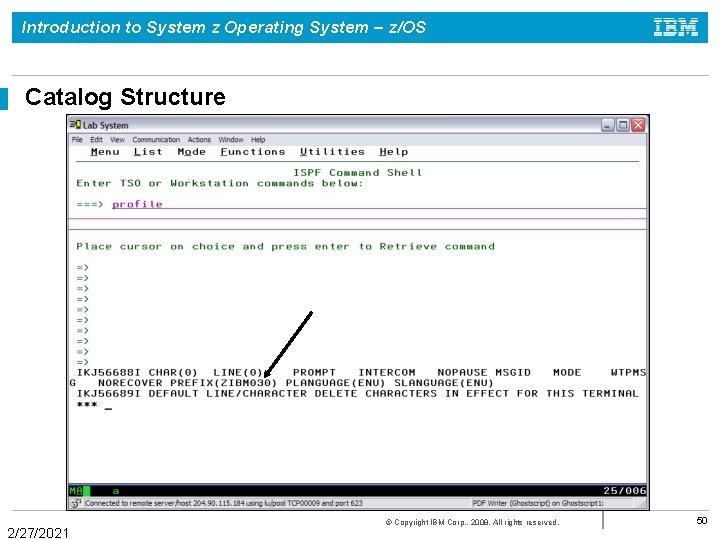Image resolution: width=720 pixels, height=540 pixels.
Task: Click the second empty command line
Action: coord(357,224)
